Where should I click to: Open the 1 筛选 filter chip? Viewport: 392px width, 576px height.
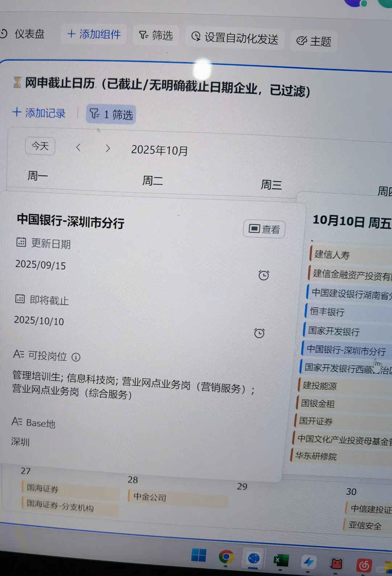click(111, 115)
